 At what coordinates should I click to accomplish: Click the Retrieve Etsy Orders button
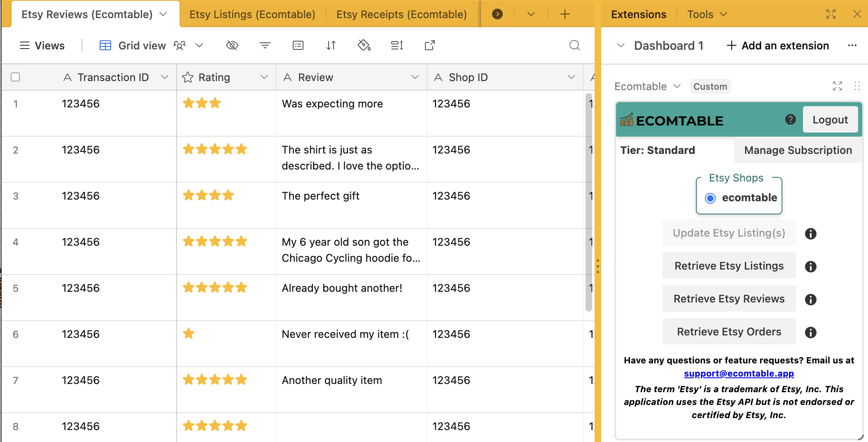click(729, 332)
